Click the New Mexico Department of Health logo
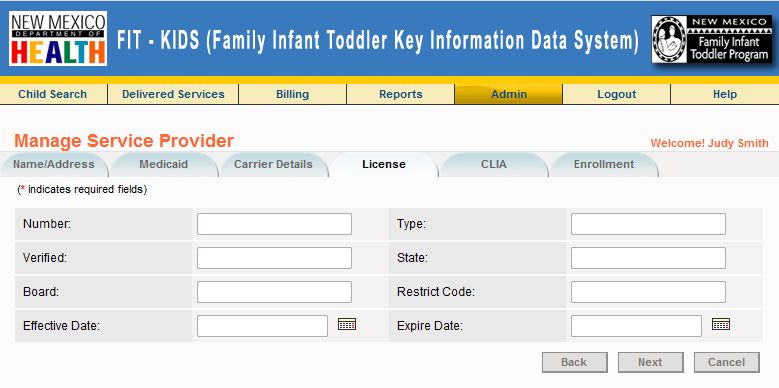This screenshot has width=779, height=388. pyautogui.click(x=58, y=38)
